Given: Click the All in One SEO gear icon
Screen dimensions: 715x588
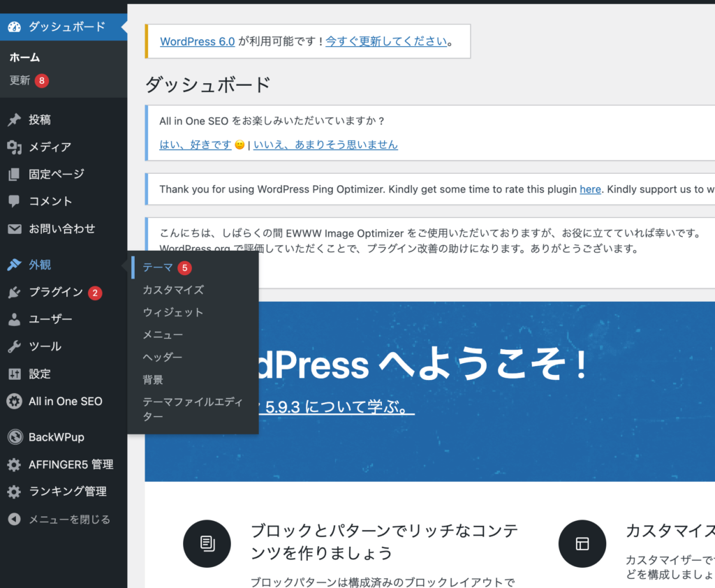Looking at the screenshot, I should [14, 401].
